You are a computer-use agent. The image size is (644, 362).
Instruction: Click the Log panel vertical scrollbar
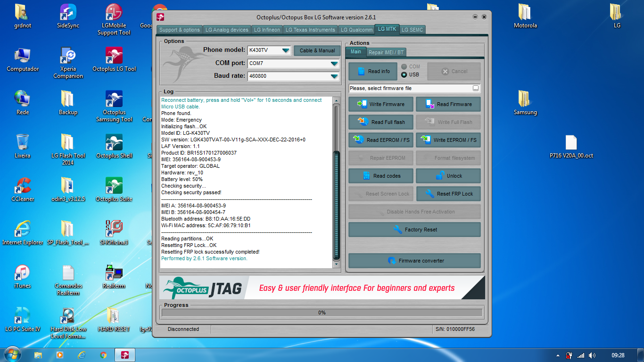pyautogui.click(x=336, y=182)
